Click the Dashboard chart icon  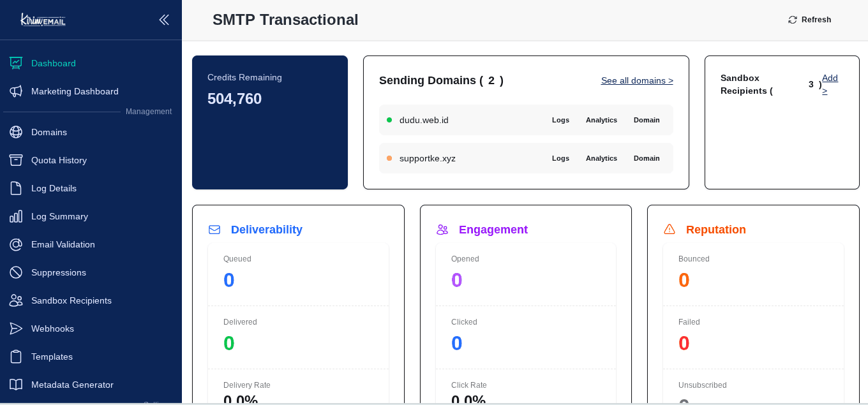(x=16, y=63)
